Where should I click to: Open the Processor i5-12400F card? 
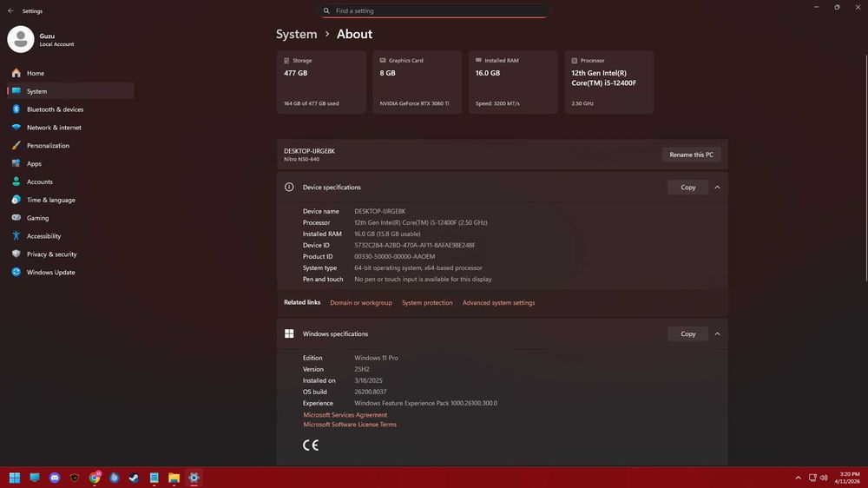609,82
